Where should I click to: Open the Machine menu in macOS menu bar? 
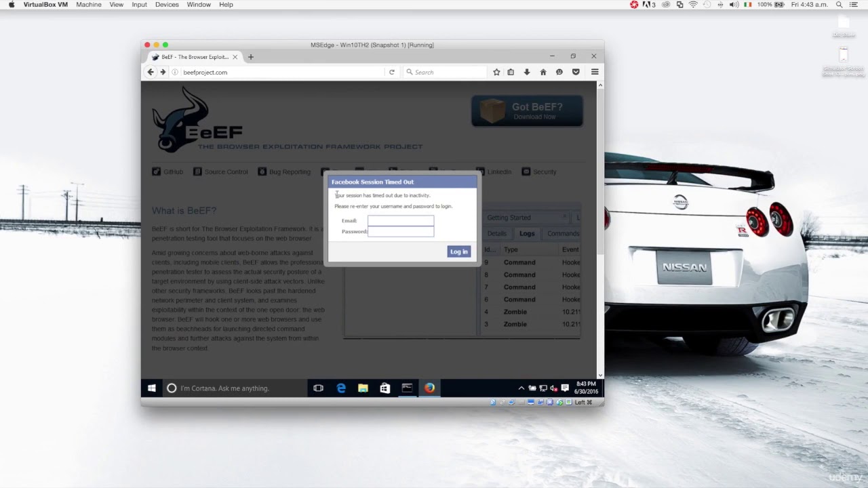point(88,5)
